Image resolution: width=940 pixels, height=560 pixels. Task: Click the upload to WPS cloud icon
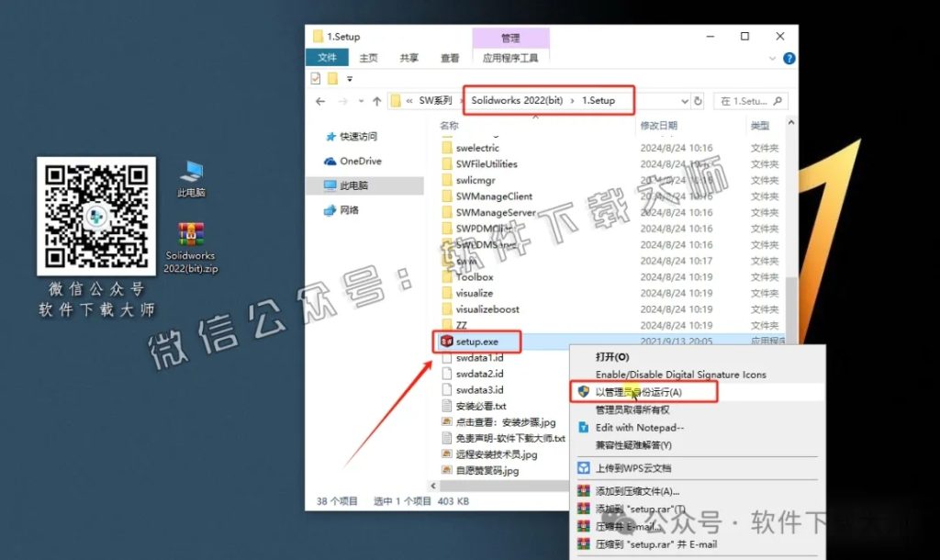click(584, 467)
